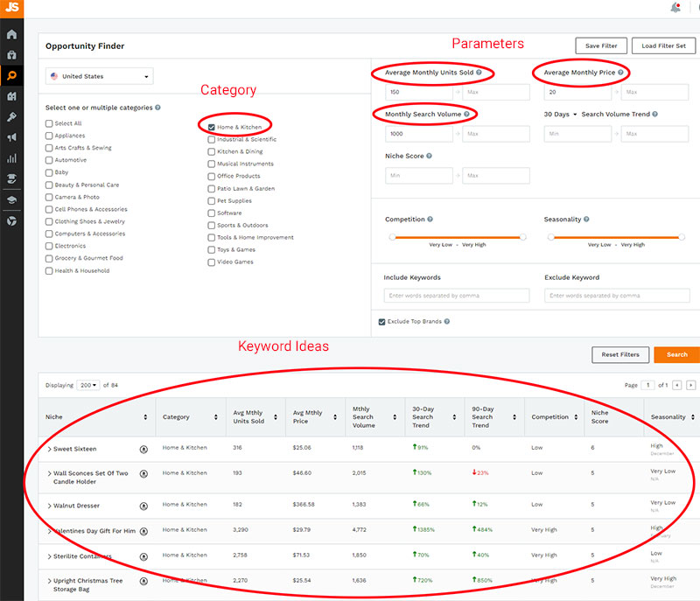Open the 30 Days trend period dropdown
The image size is (700, 601).
pos(560,115)
